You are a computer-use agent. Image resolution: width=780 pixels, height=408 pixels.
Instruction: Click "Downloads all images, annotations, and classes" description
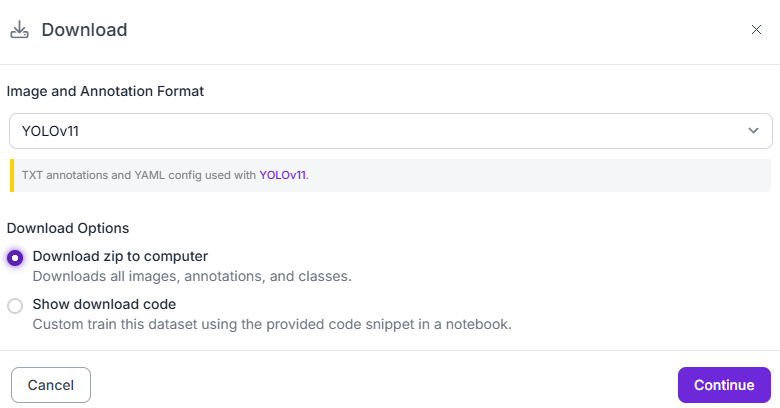click(191, 276)
